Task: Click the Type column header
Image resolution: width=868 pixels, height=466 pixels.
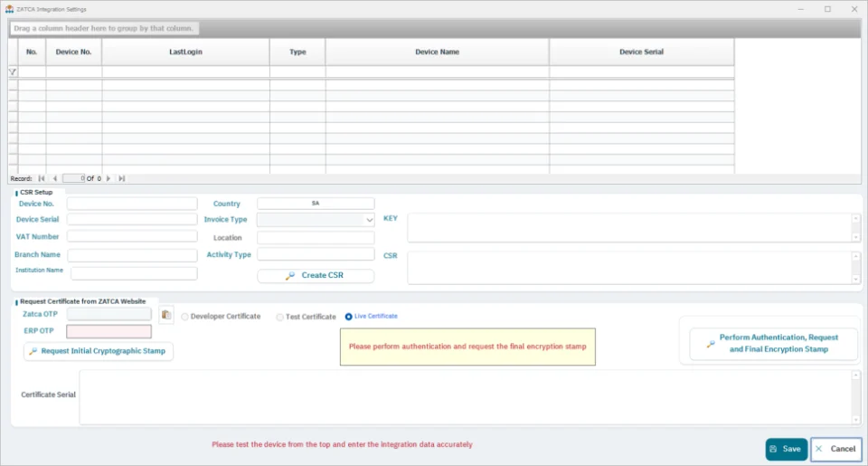Action: tap(297, 52)
